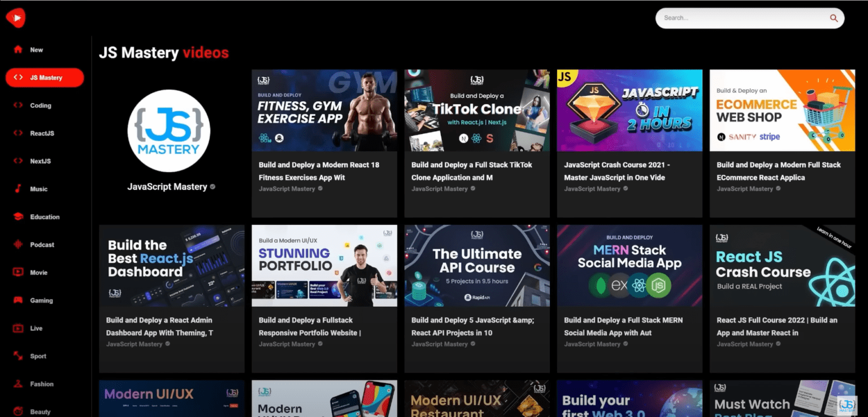Open the NextJS category
868x417 pixels.
pyautogui.click(x=40, y=161)
